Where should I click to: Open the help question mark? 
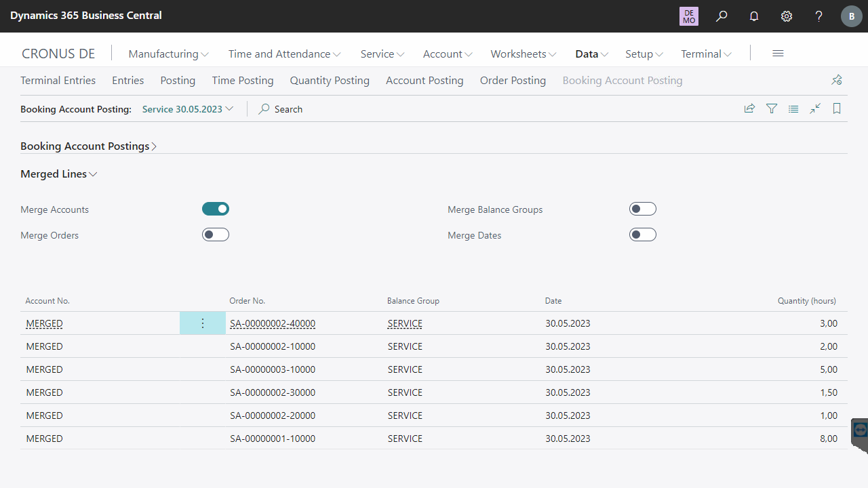pyautogui.click(x=819, y=16)
